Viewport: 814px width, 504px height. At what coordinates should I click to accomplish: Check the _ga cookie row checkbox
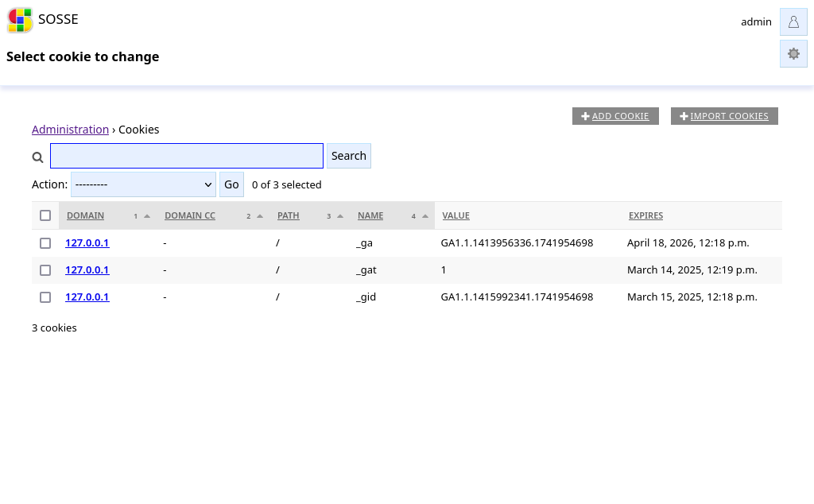point(45,243)
